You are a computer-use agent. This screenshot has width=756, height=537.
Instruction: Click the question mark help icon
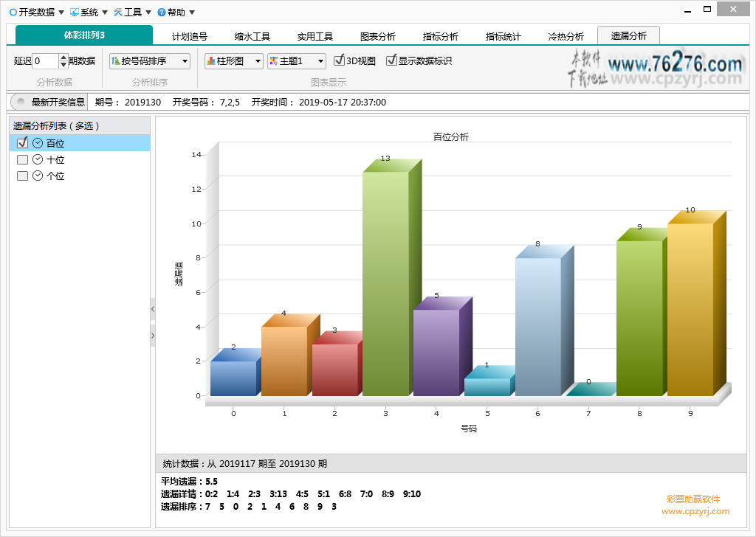(162, 12)
